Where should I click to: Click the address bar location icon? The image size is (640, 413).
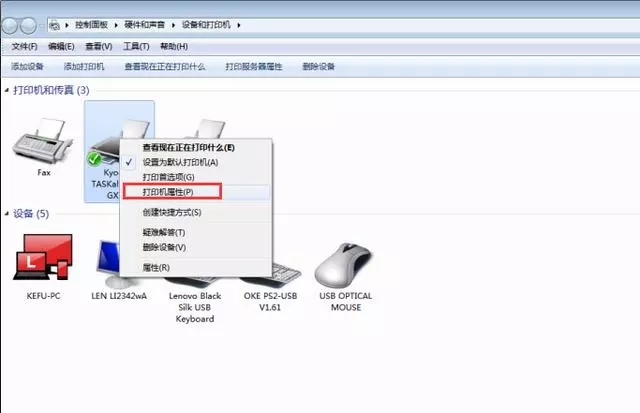coord(55,25)
